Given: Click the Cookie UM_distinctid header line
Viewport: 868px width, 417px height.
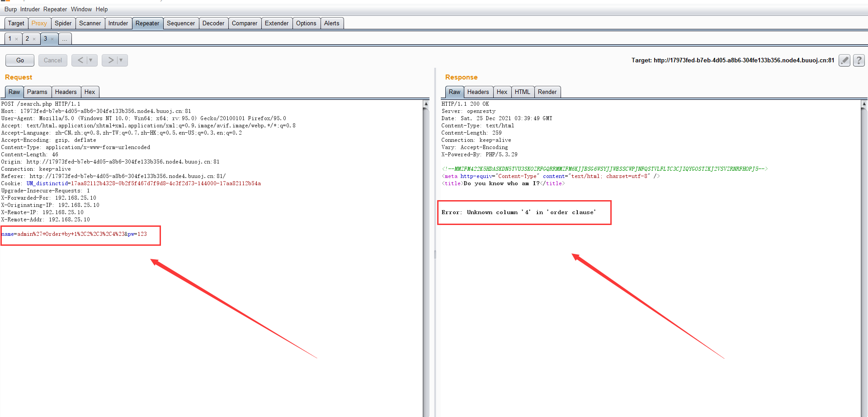Looking at the screenshot, I should point(131,183).
